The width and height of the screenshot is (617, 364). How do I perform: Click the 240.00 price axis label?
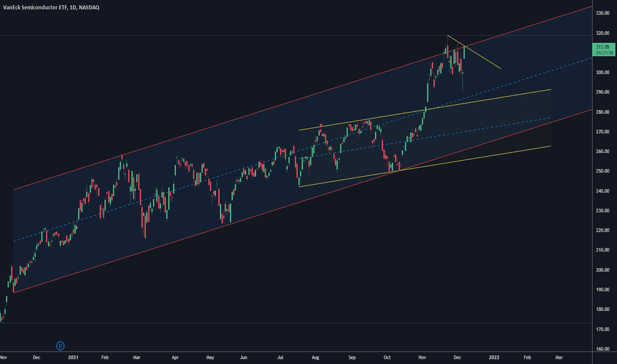tap(602, 191)
